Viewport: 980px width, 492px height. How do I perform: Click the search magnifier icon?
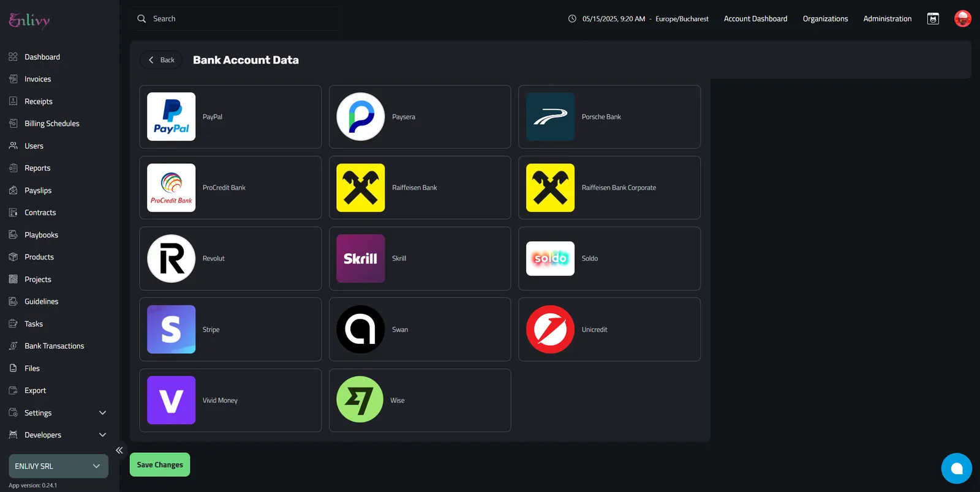(141, 19)
